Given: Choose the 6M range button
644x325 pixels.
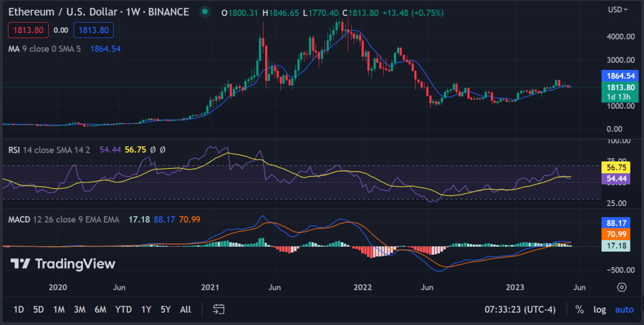Looking at the screenshot, I should [100, 309].
